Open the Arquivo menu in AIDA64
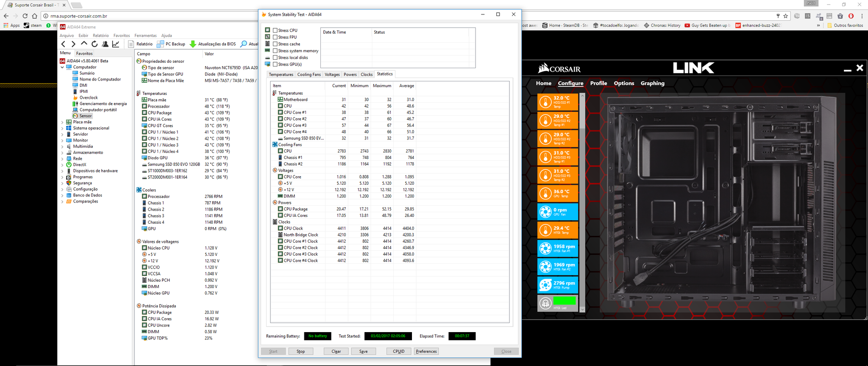The width and height of the screenshot is (868, 366). pyautogui.click(x=67, y=36)
